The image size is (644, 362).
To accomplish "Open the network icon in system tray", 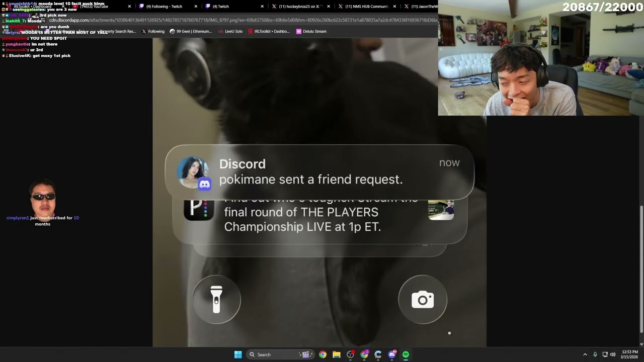I will (605, 354).
